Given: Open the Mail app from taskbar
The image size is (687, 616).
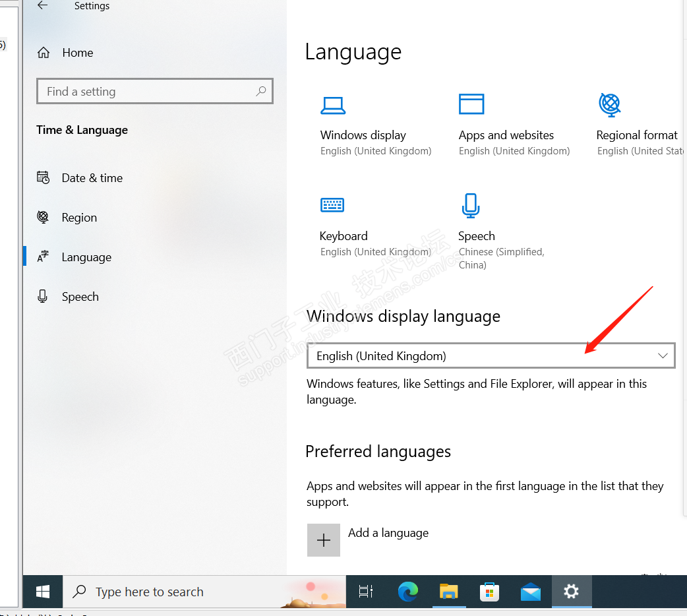Looking at the screenshot, I should pyautogui.click(x=531, y=592).
